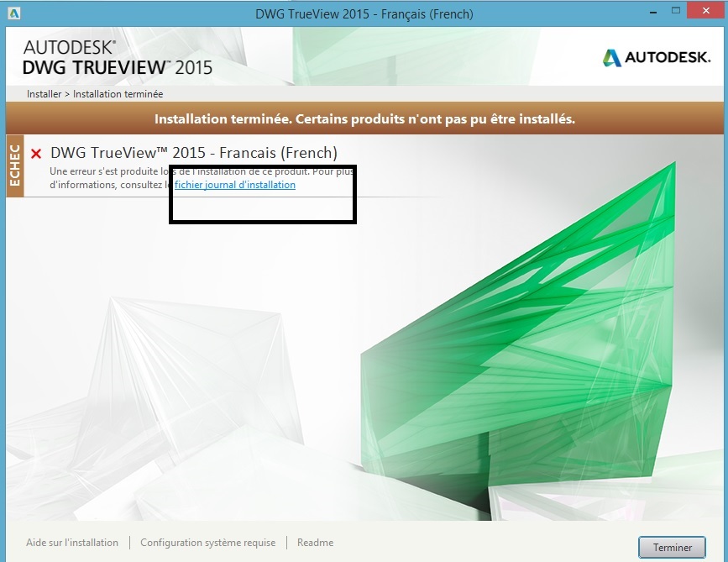Click the 'AUTODESK DWG TRUEVIEW 2015' header logo text
The width and height of the screenshot is (728, 562).
[118, 58]
